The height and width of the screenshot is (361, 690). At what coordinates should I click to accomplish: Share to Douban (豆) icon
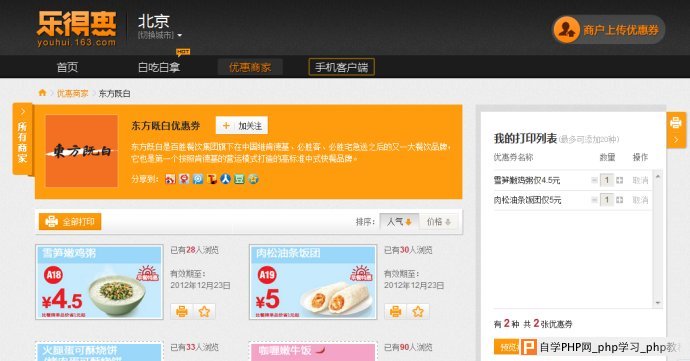point(239,179)
